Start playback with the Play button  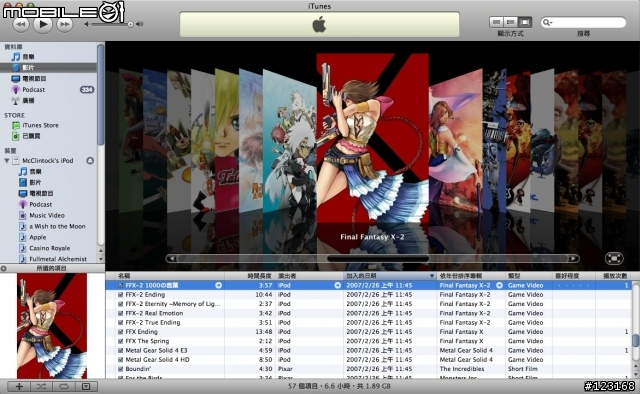[42, 24]
